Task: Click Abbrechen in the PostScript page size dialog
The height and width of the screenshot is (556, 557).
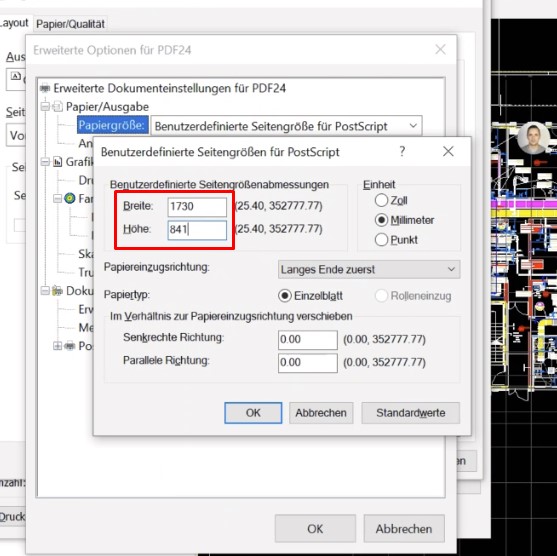Action: pos(321,413)
